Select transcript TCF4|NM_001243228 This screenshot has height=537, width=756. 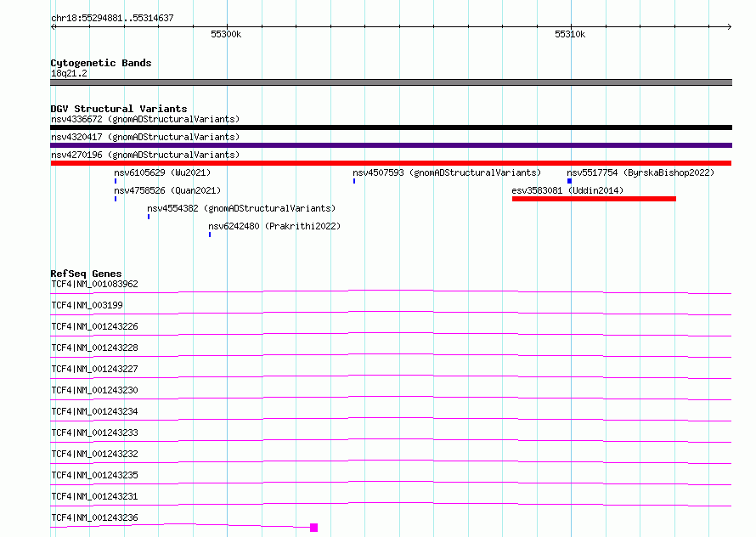(94, 348)
